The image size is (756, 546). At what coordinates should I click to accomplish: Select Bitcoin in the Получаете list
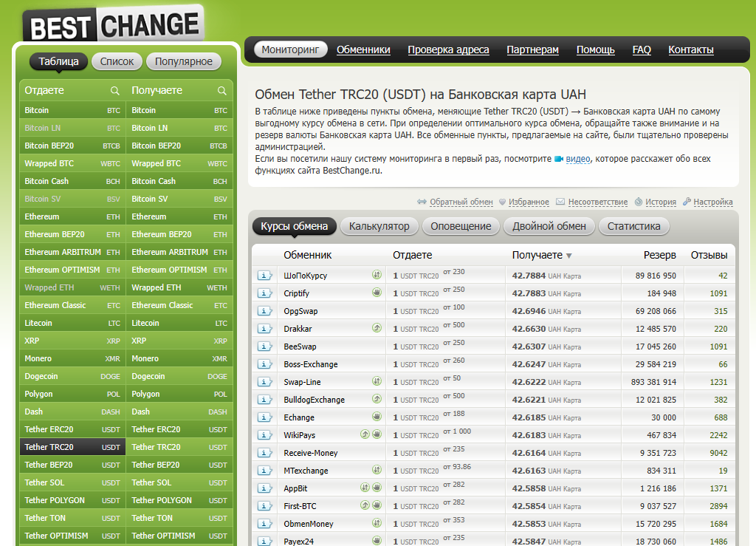[x=148, y=110]
